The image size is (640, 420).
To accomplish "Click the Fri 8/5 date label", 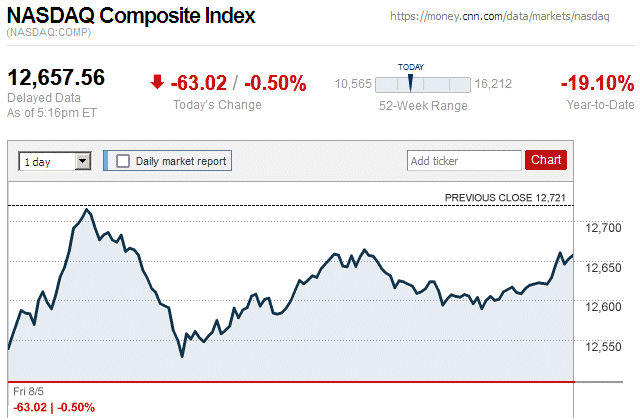I will coord(30,392).
